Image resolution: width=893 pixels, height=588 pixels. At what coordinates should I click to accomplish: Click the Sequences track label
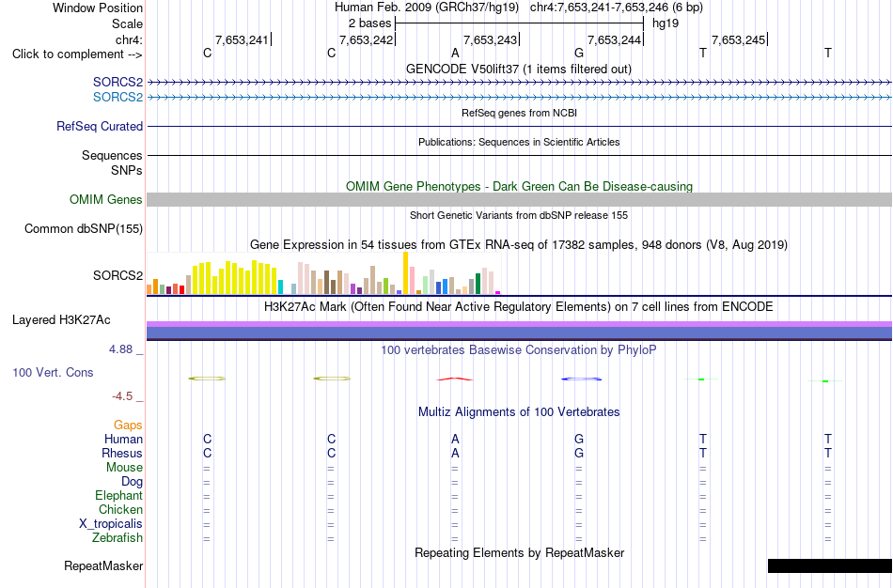click(112, 155)
